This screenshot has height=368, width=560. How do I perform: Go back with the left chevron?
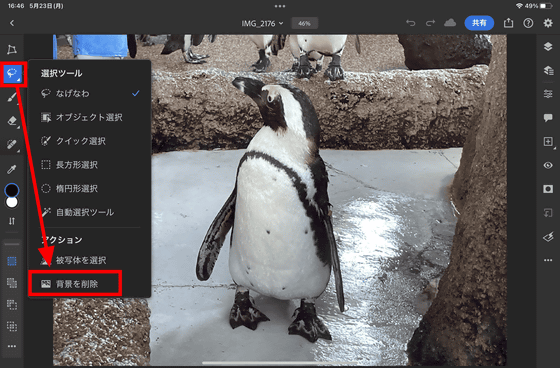pyautogui.click(x=12, y=23)
